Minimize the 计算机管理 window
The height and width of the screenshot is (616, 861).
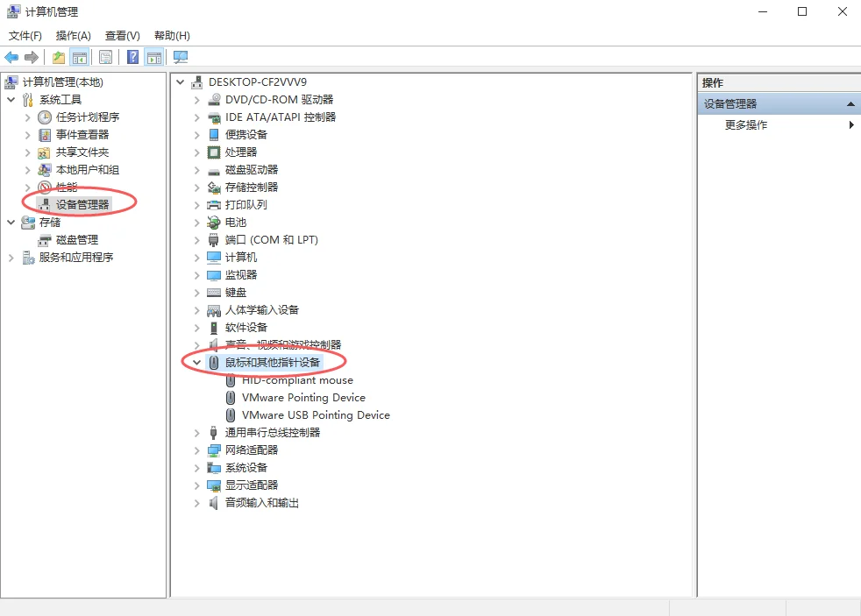763,11
